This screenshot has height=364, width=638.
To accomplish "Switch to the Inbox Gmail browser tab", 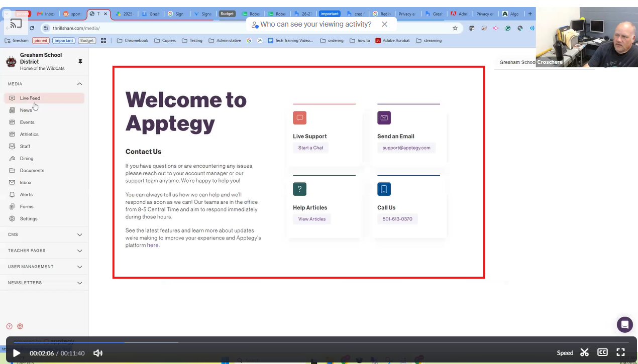I will pyautogui.click(x=46, y=14).
